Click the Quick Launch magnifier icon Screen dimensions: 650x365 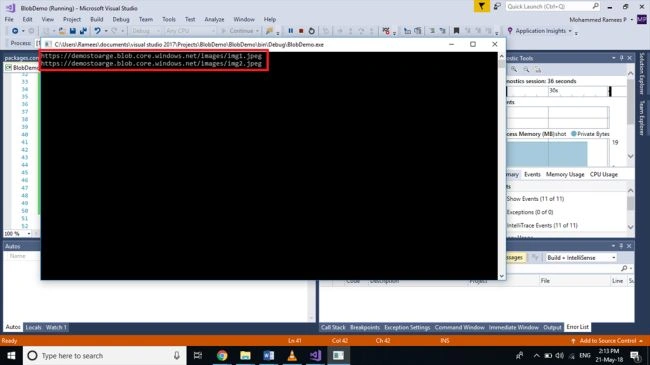click(x=595, y=6)
